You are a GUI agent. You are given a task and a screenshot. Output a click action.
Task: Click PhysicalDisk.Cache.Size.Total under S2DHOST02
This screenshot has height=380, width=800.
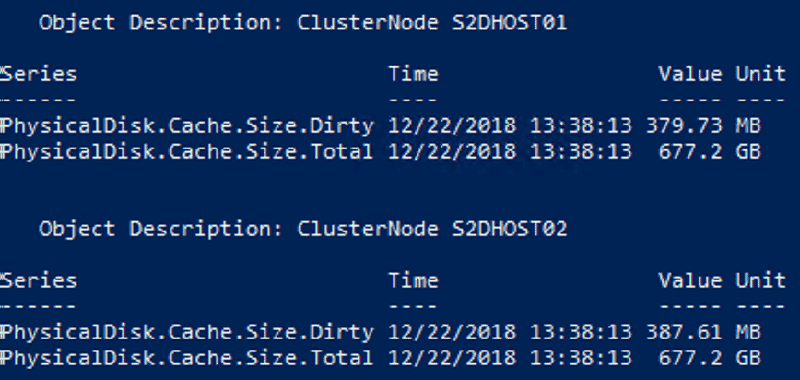187,358
